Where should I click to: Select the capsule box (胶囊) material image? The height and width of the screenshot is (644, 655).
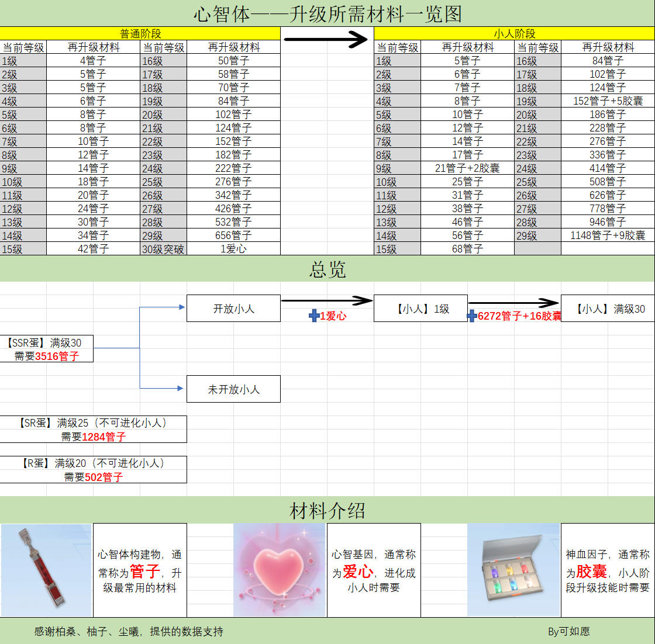pyautogui.click(x=514, y=570)
